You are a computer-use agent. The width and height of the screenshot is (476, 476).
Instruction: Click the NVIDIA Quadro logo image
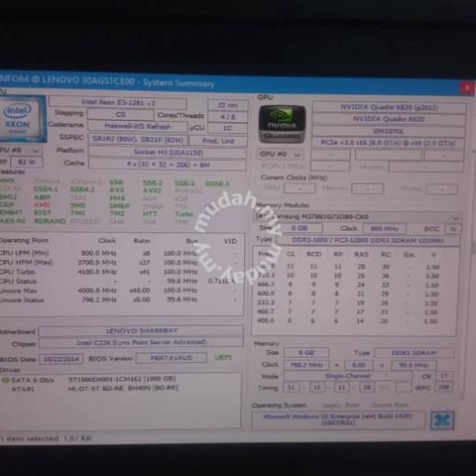pos(282,124)
